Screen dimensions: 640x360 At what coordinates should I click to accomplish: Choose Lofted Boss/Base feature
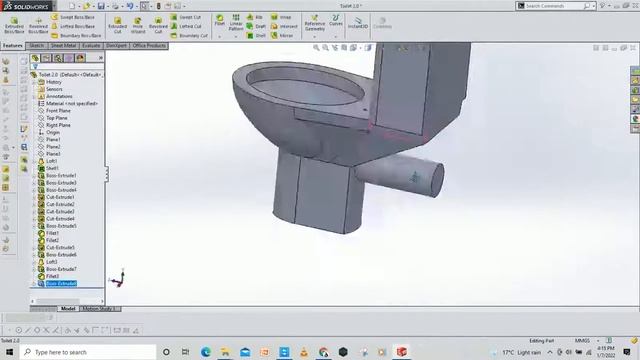[x=73, y=26]
